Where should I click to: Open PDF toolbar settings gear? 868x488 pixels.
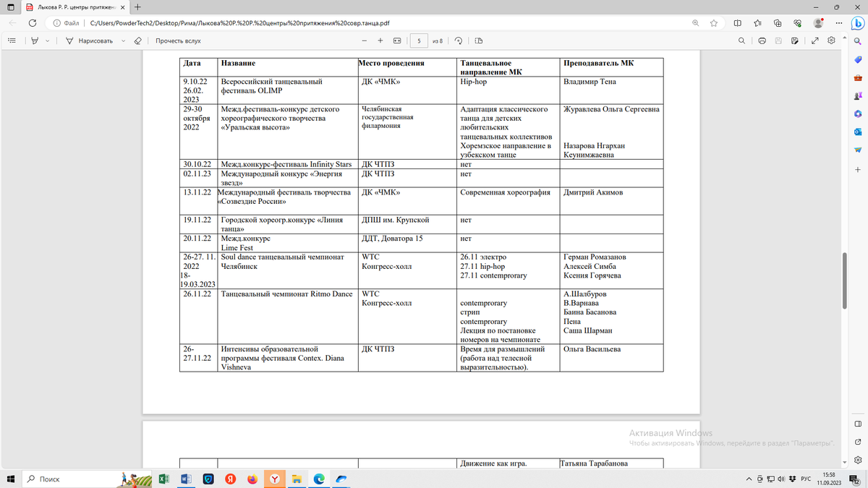tap(831, 40)
